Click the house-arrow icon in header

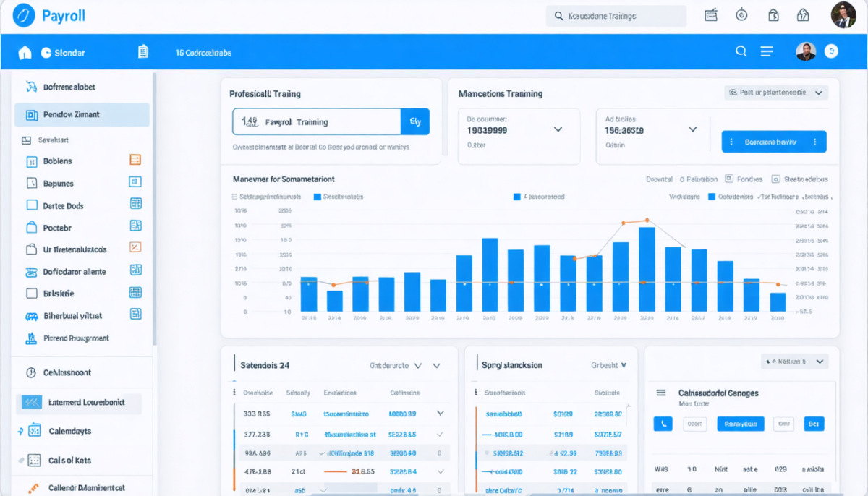[802, 15]
